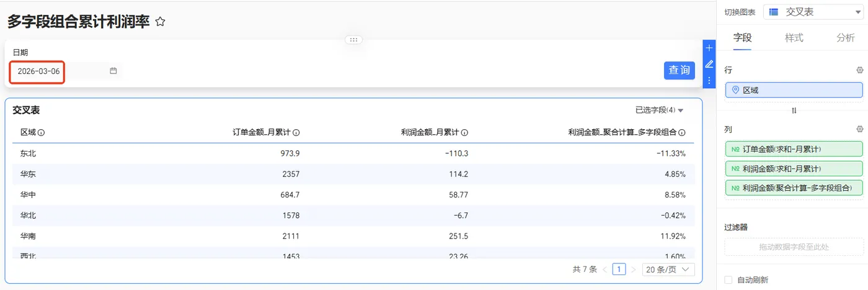868x290 pixels.
Task: Expand the 已选字段(4) dropdown
Action: point(659,110)
